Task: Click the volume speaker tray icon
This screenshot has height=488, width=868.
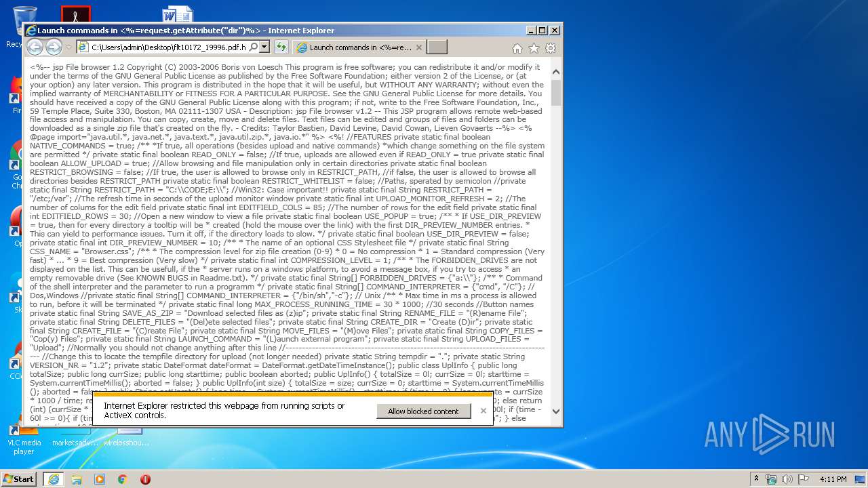Action: pos(788,479)
